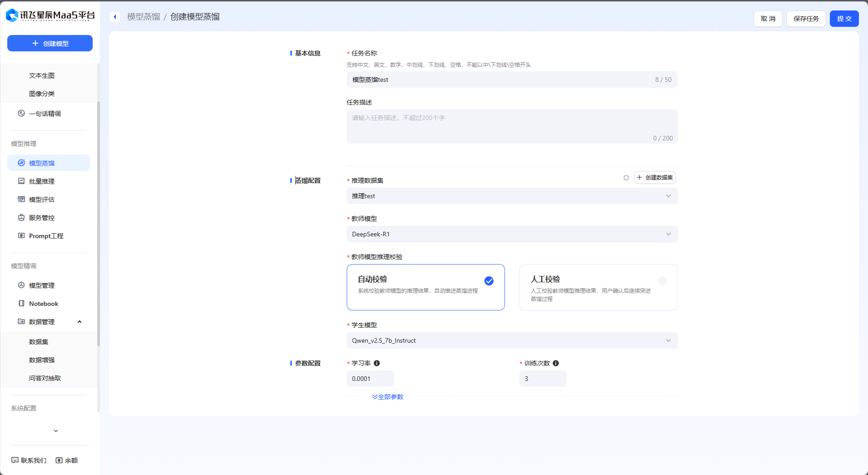868x475 pixels.
Task: Select 人工校验 validation option
Action: [x=598, y=287]
